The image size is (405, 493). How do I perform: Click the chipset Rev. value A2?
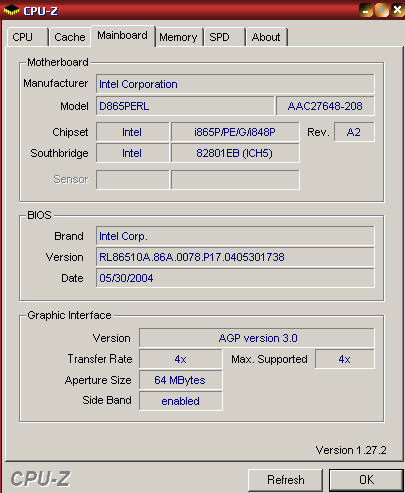click(354, 132)
